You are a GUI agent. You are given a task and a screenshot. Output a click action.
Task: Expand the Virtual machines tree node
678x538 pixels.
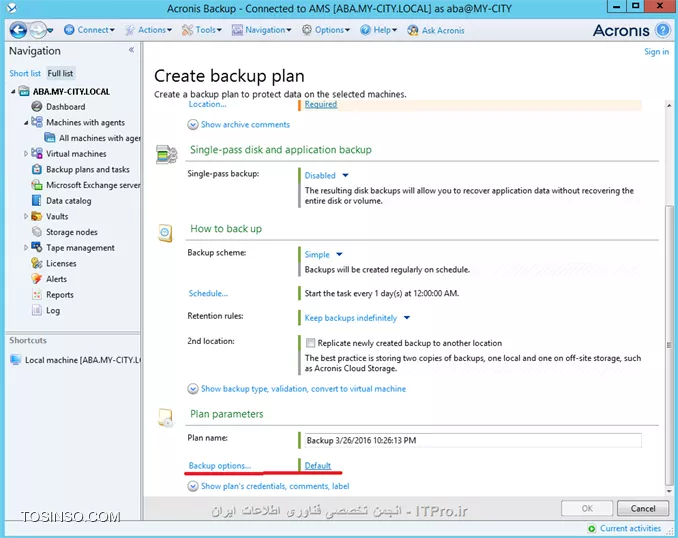pyautogui.click(x=26, y=154)
